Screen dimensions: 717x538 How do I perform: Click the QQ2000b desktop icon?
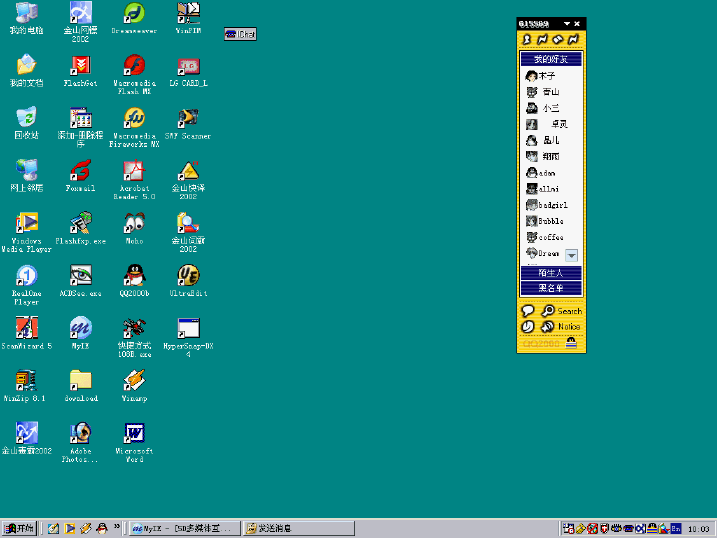point(134,275)
